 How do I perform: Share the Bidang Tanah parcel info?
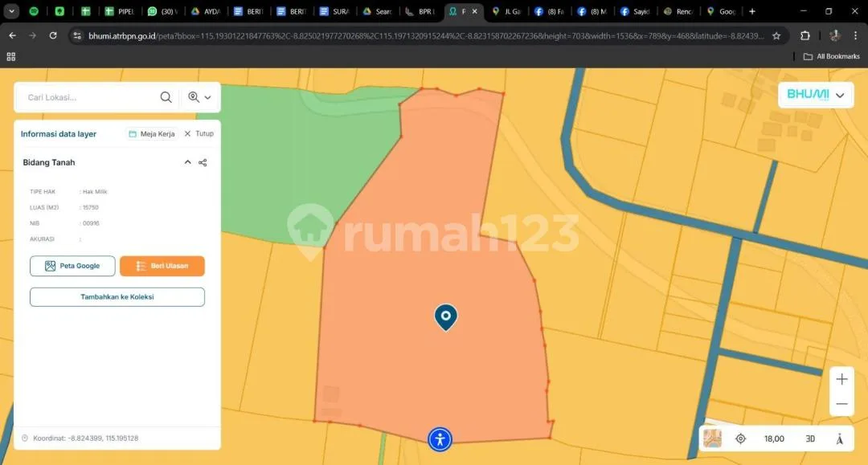pos(203,162)
